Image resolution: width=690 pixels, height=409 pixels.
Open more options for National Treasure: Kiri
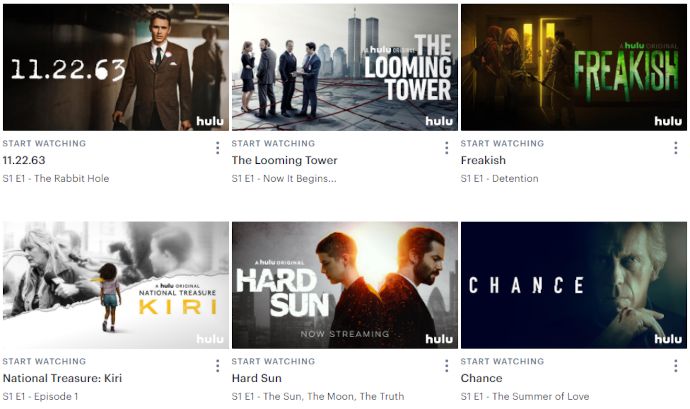[217, 366]
